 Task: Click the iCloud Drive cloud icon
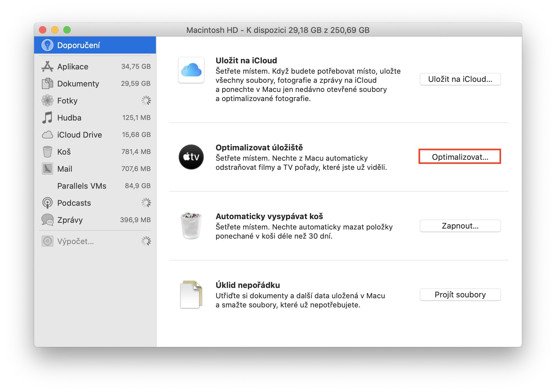tap(47, 135)
